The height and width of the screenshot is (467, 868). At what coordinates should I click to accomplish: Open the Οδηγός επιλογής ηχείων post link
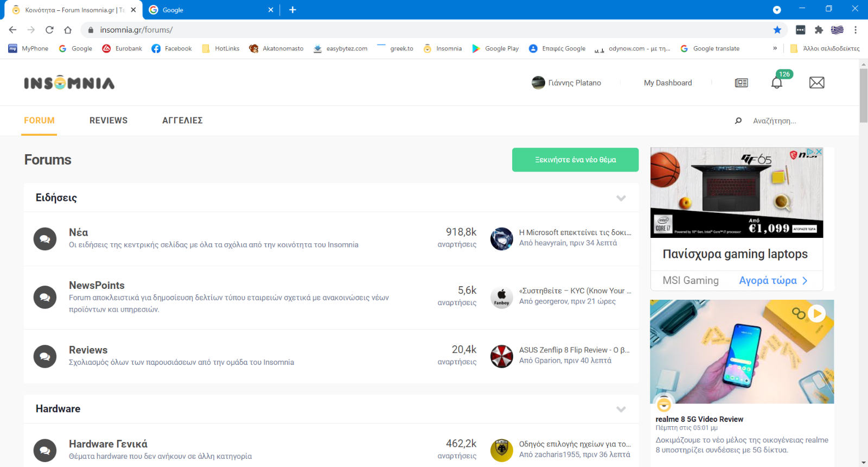click(575, 444)
